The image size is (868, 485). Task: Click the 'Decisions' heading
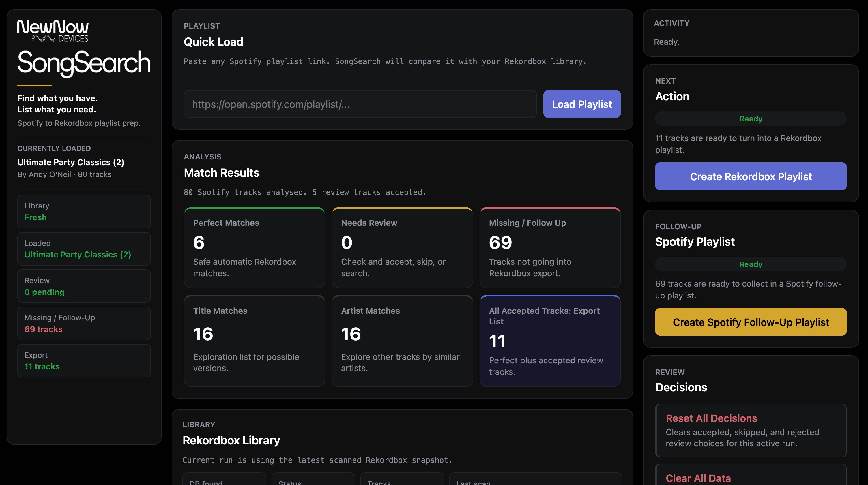681,387
